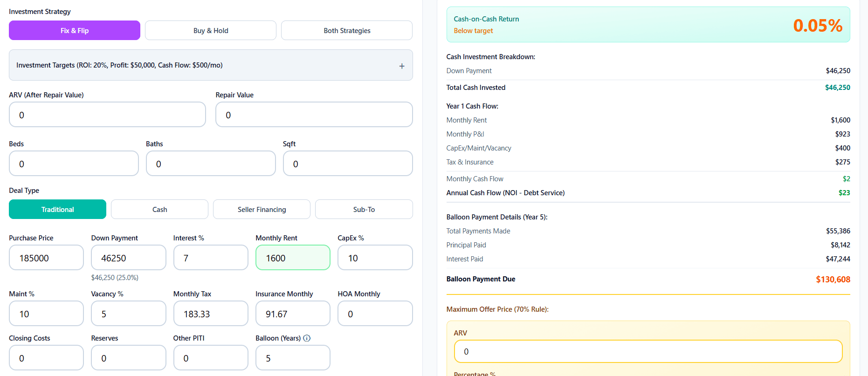868x376 pixels.
Task: Click the Monthly P&I $923 value
Action: point(843,134)
